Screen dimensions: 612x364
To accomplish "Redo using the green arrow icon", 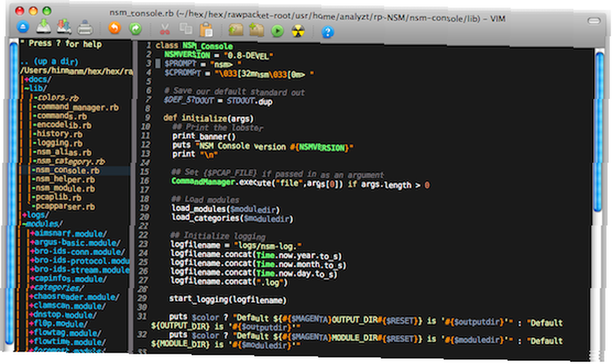I will click(135, 29).
